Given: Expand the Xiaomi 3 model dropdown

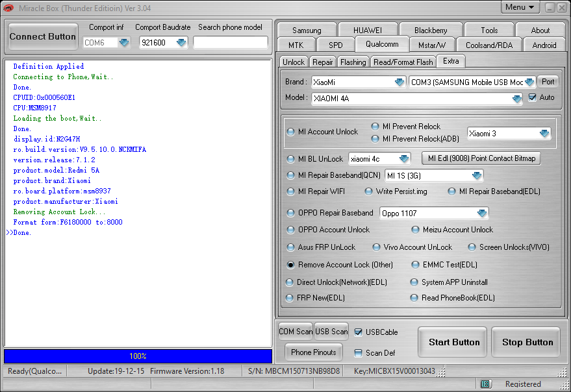Looking at the screenshot, I should 544,134.
